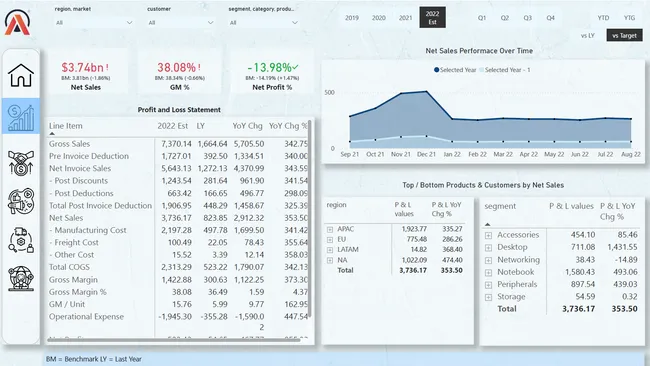Switch to YTG view
This screenshot has width=650, height=366.
(x=629, y=18)
